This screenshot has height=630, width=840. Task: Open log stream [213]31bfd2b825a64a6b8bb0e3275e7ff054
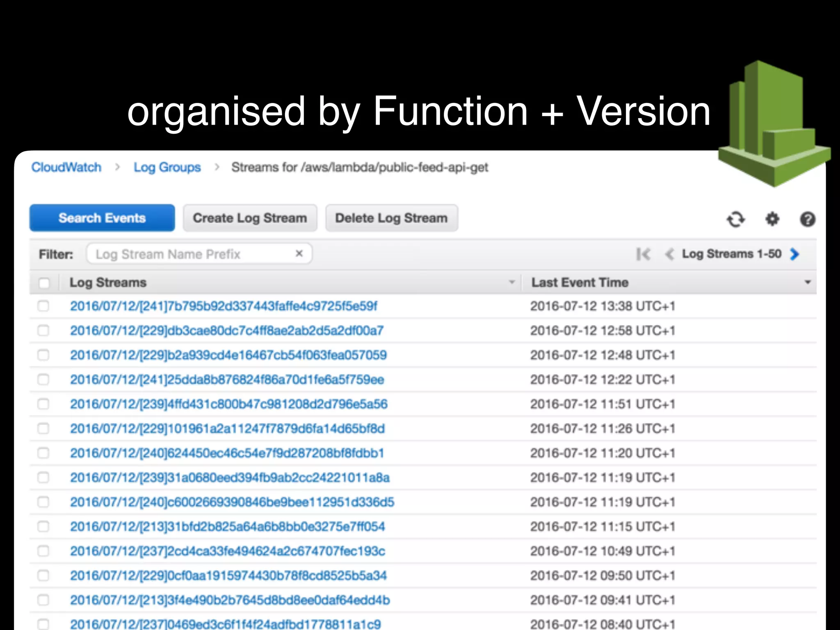click(x=228, y=526)
